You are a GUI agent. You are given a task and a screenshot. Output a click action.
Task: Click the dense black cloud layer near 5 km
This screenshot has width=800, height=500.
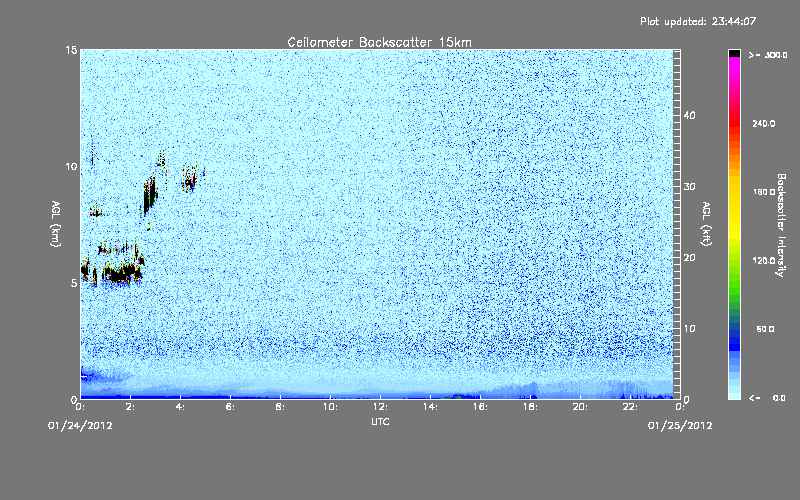(121, 274)
